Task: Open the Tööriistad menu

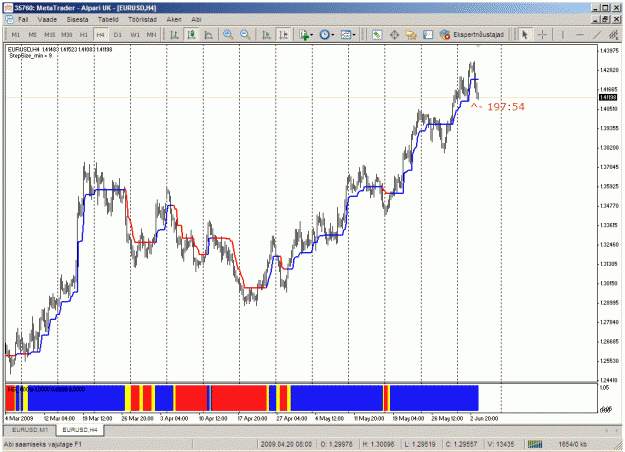Action: (142, 19)
